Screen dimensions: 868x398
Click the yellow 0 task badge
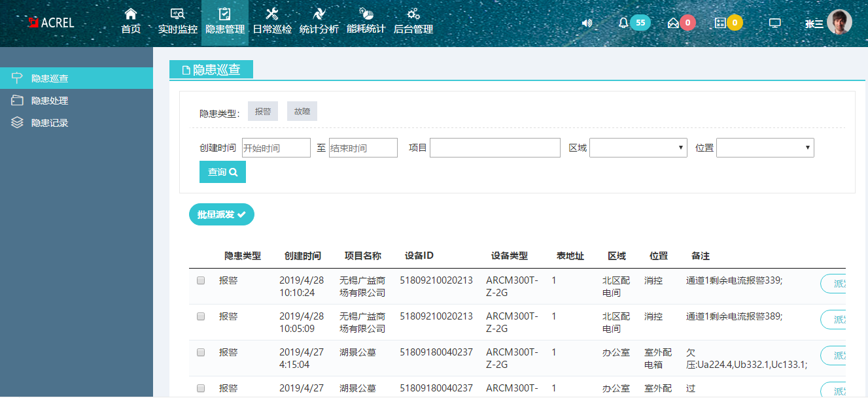coord(735,23)
